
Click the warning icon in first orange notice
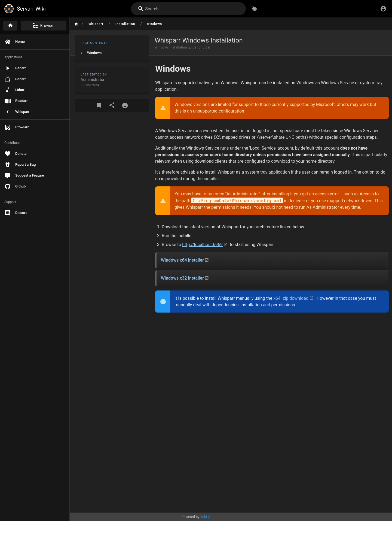tap(163, 108)
